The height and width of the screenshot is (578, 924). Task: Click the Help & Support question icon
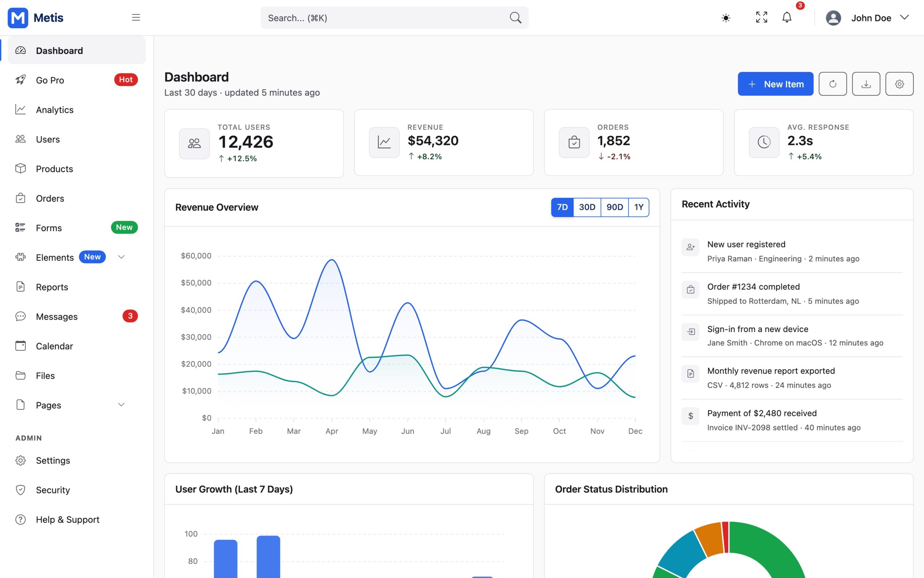20,519
